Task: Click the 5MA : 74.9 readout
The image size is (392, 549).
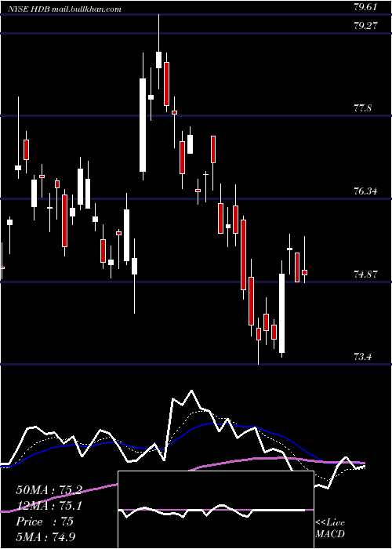Action: point(45,536)
